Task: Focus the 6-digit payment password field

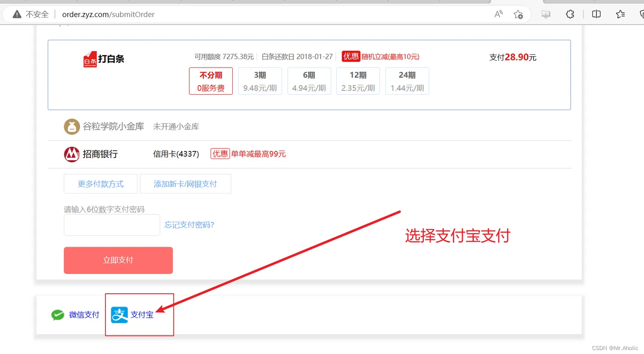Action: (x=112, y=225)
